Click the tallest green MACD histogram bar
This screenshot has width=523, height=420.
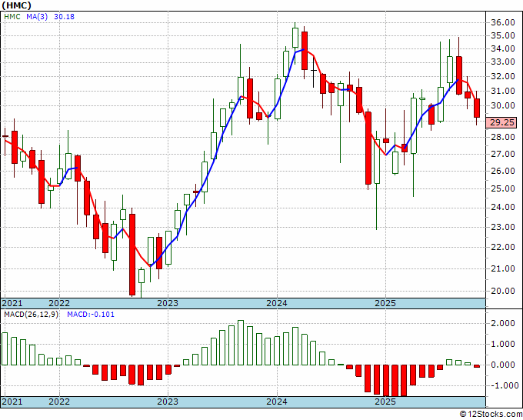241,342
